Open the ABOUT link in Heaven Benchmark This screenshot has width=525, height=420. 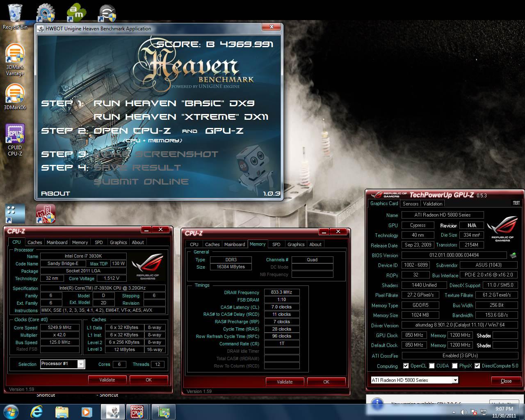pyautogui.click(x=55, y=194)
